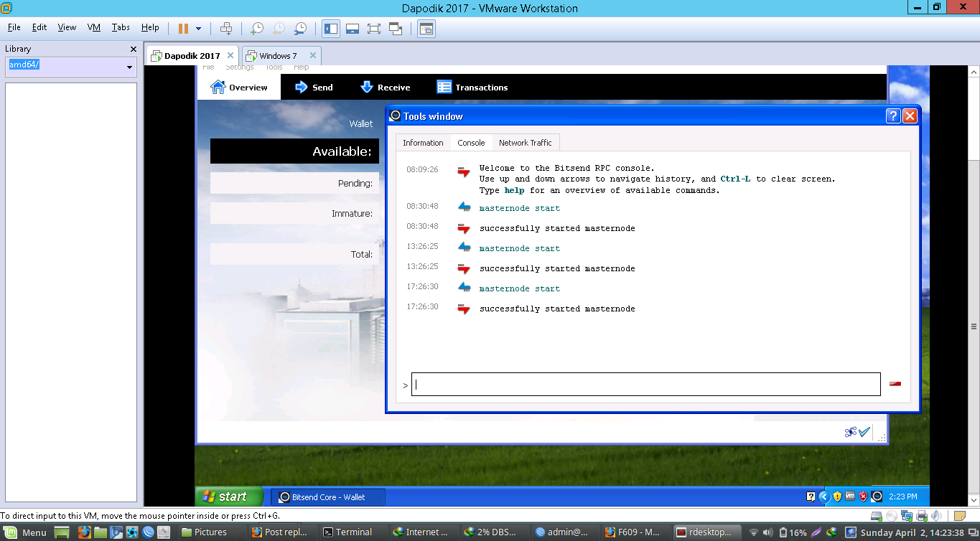The image size is (980, 541).
Task: Open the VMware File menu
Action: (x=14, y=27)
